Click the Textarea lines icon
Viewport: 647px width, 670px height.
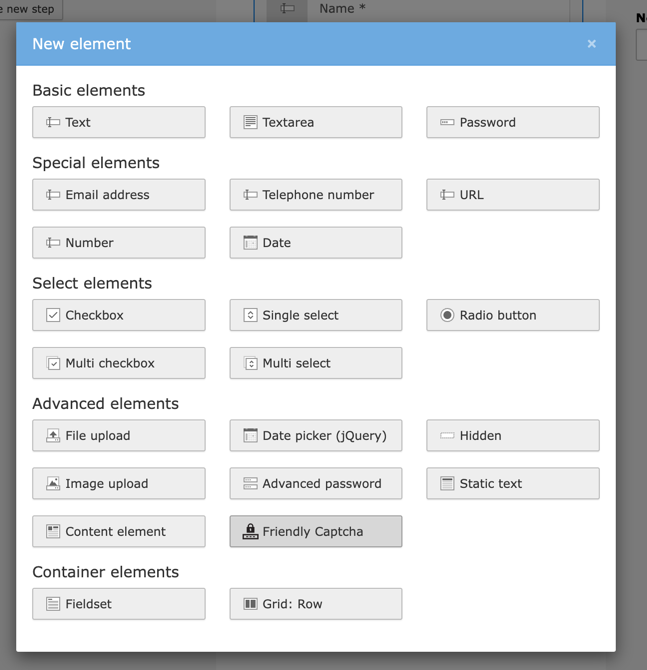[x=250, y=123]
